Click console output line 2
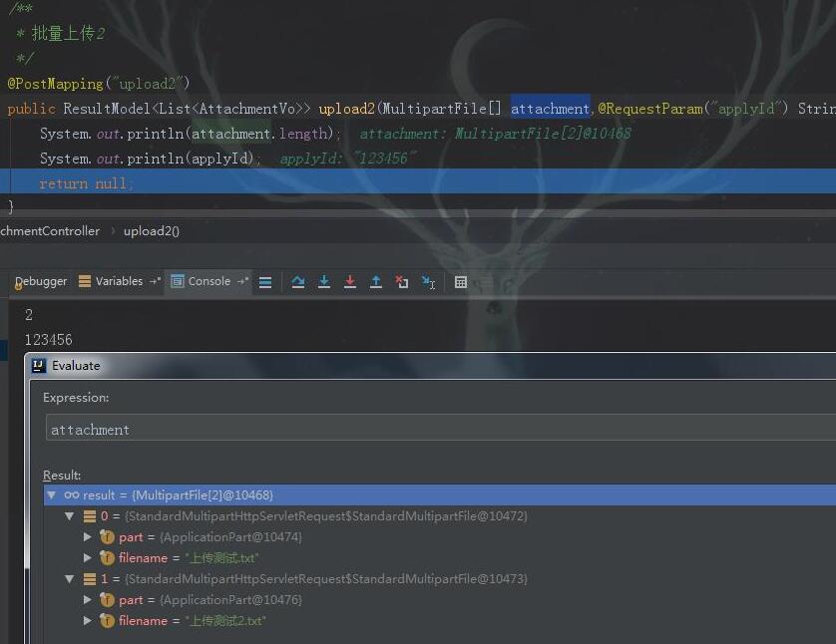 pos(29,315)
